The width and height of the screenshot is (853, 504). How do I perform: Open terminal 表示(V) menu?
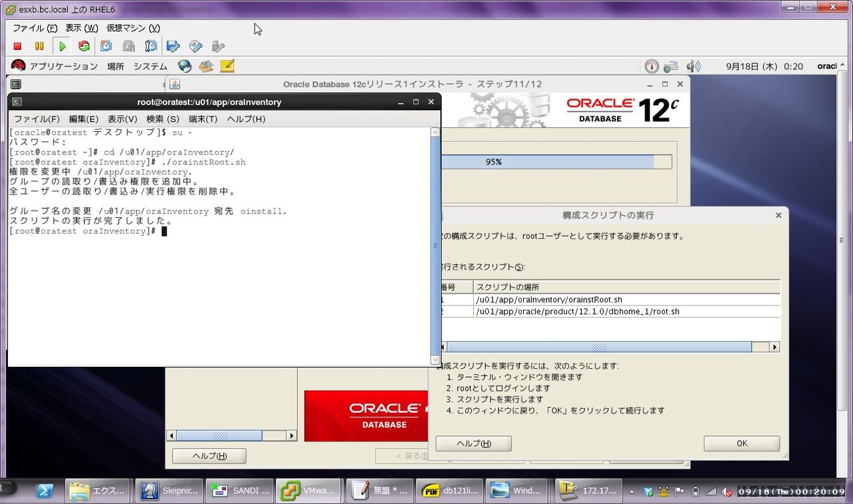(122, 119)
